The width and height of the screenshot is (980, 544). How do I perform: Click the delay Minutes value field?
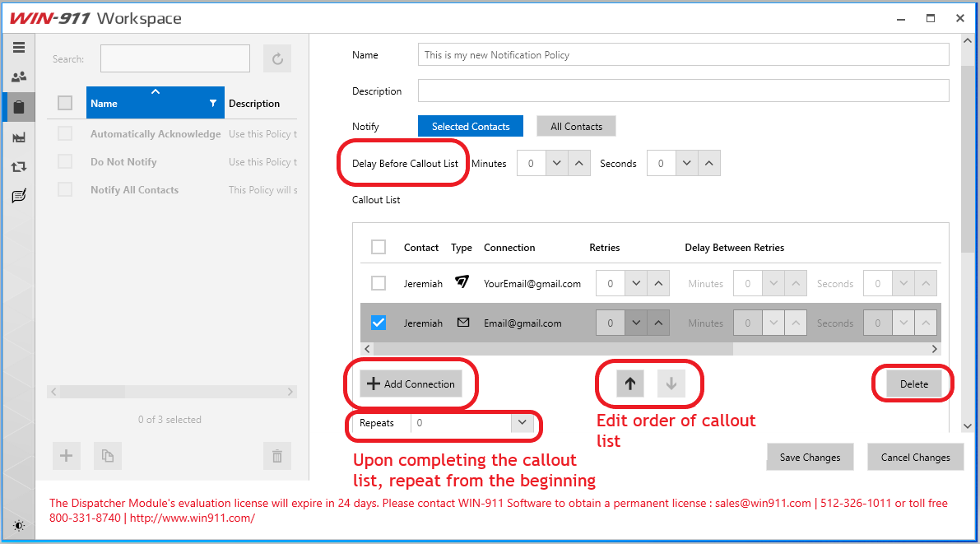(532, 163)
